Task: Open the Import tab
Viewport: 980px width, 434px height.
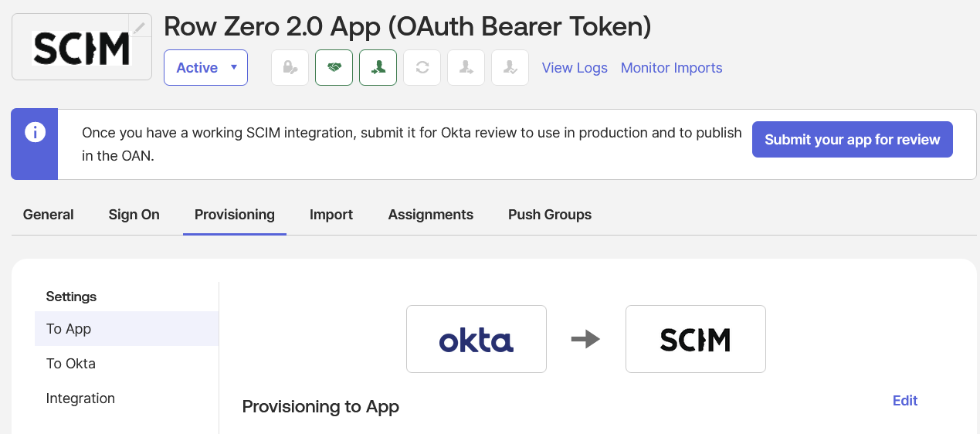Action: (x=331, y=215)
